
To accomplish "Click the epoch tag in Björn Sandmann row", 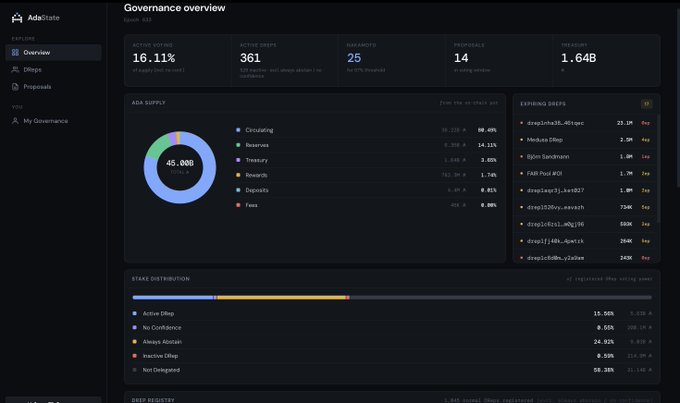I will [x=645, y=157].
